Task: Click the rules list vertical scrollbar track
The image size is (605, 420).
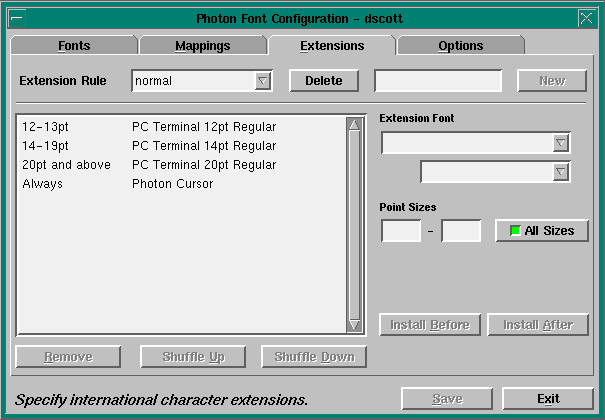Action: point(354,225)
